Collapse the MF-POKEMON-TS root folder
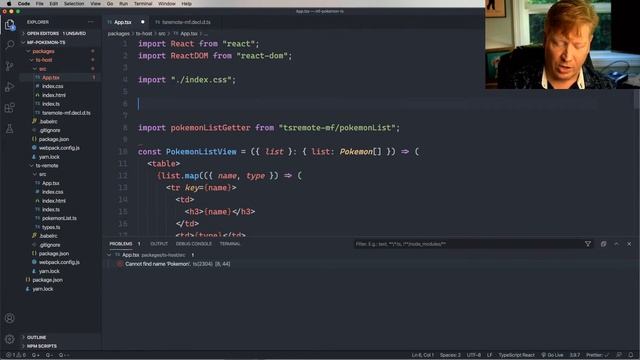Screen dimensions: 640x360 point(46,42)
